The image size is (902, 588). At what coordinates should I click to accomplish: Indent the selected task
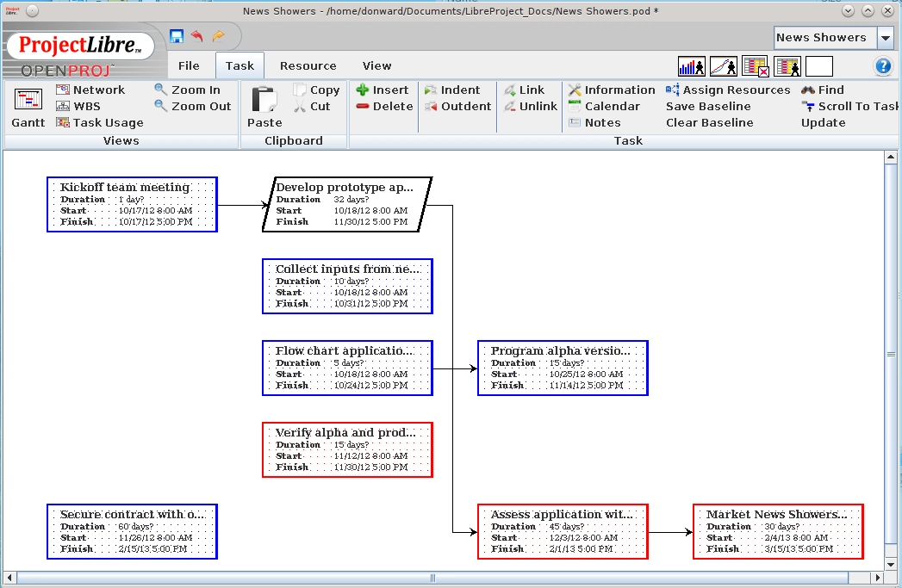coord(452,90)
